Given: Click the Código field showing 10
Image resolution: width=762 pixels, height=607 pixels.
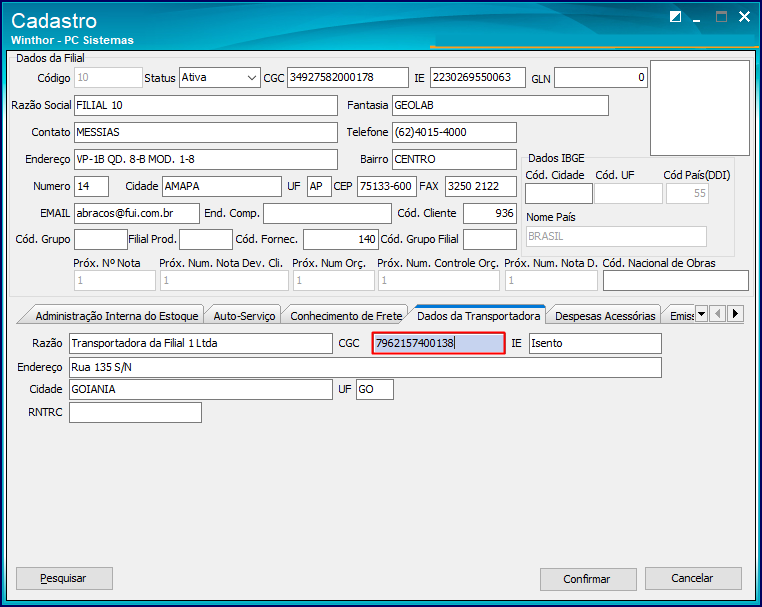Looking at the screenshot, I should pyautogui.click(x=108, y=78).
